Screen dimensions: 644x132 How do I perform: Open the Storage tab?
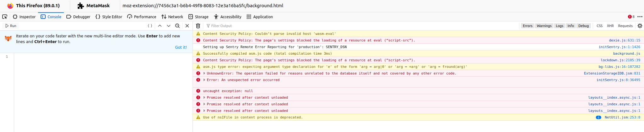point(198,17)
